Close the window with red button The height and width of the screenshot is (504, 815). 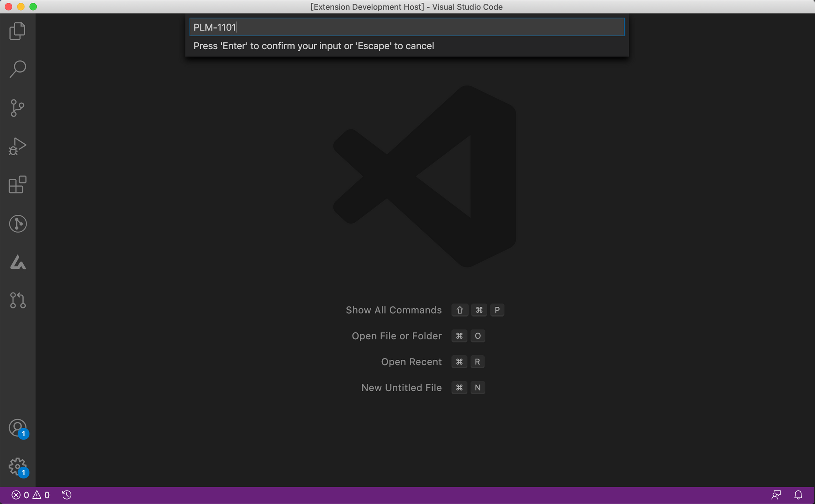[9, 7]
